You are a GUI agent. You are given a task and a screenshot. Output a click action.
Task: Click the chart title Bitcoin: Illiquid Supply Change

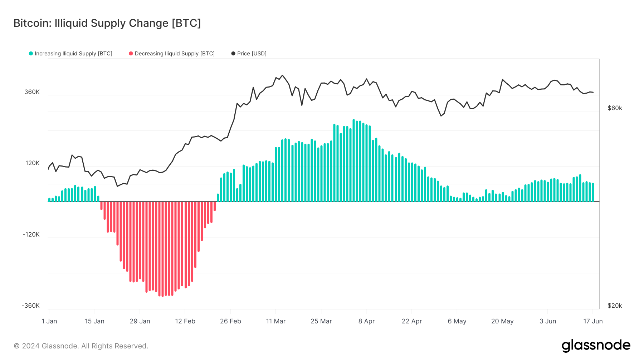click(x=107, y=23)
